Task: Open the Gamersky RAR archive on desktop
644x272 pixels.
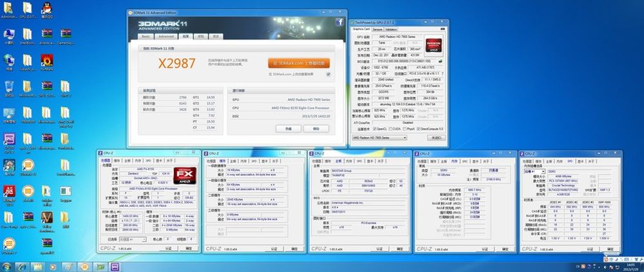Action: (x=65, y=36)
